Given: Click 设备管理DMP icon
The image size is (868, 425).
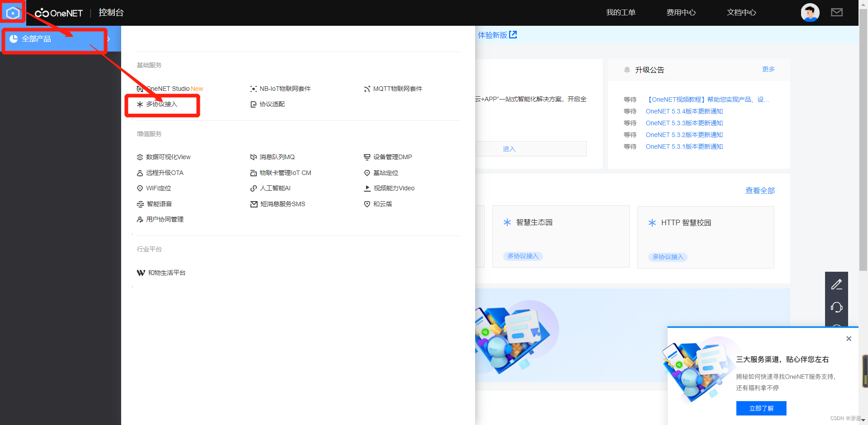Looking at the screenshot, I should pos(367,157).
